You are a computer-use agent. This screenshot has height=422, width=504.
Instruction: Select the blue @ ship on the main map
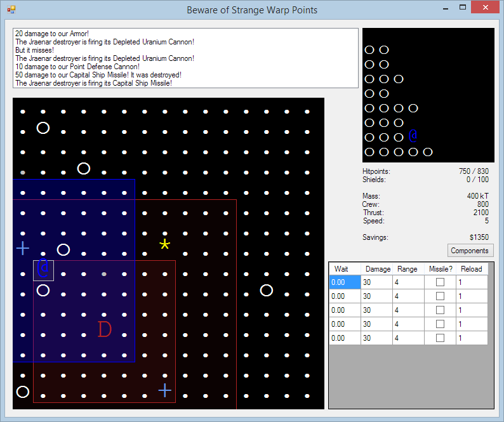coord(43,270)
